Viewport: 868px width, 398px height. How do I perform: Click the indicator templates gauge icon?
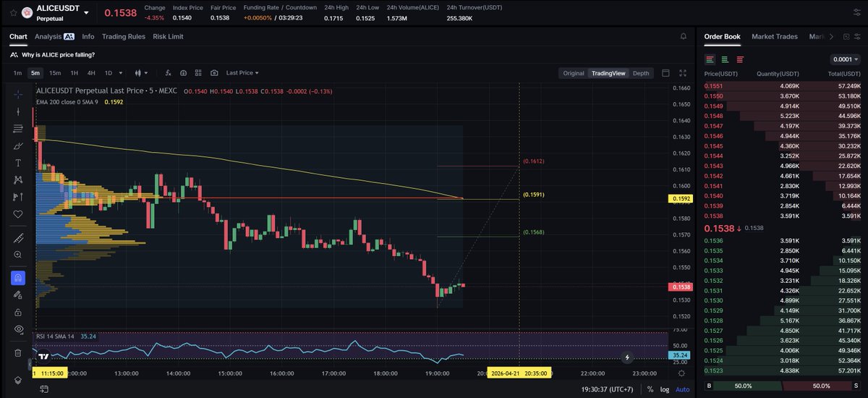pyautogui.click(x=184, y=73)
